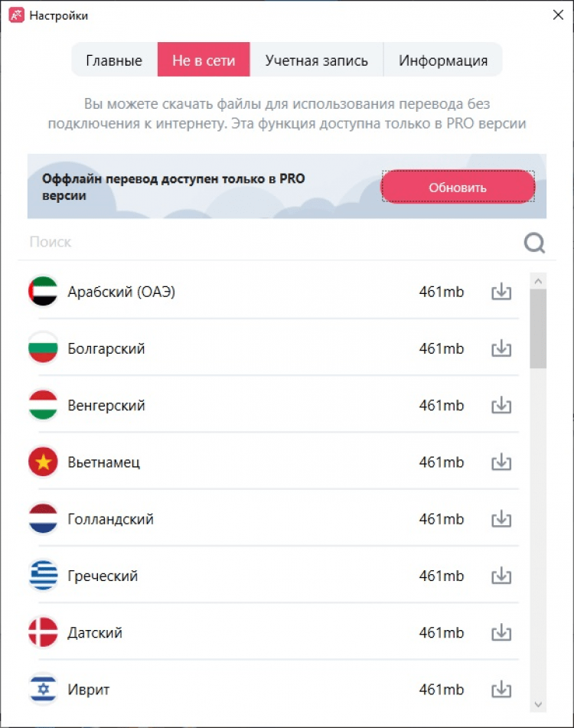Click the search magnifier icon

(534, 243)
